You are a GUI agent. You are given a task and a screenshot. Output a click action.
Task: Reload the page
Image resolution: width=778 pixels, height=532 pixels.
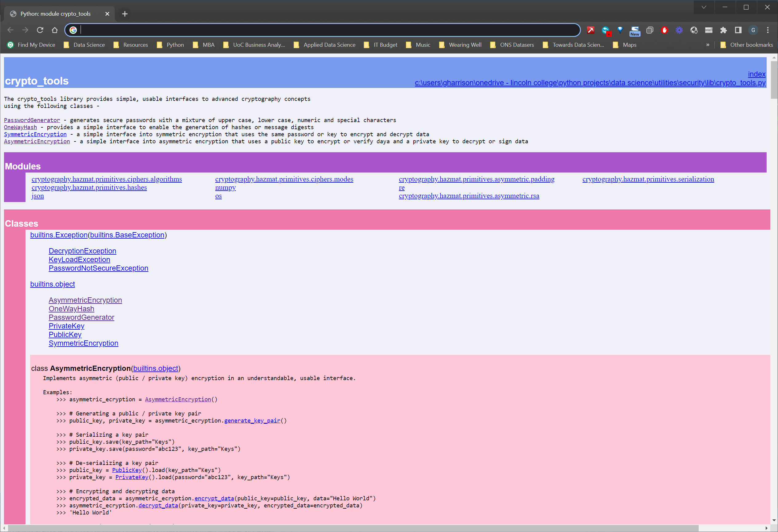pos(40,30)
